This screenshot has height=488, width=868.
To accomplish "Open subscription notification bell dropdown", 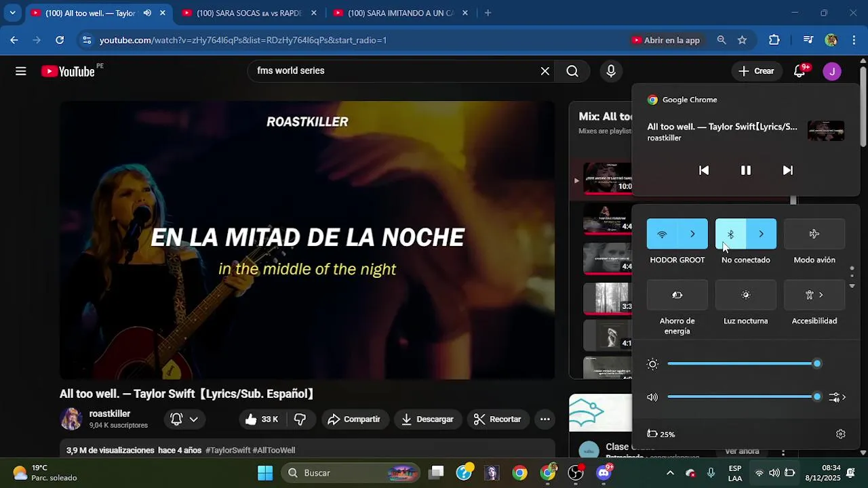I will (184, 420).
